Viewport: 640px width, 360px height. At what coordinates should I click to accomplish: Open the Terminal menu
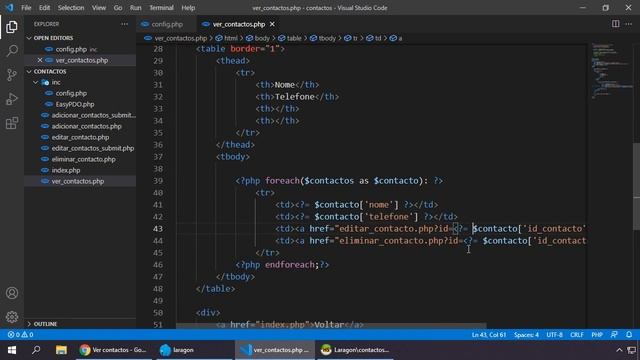(161, 8)
